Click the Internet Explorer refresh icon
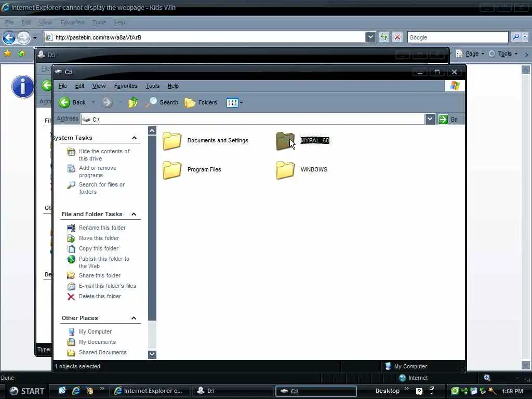 click(384, 37)
